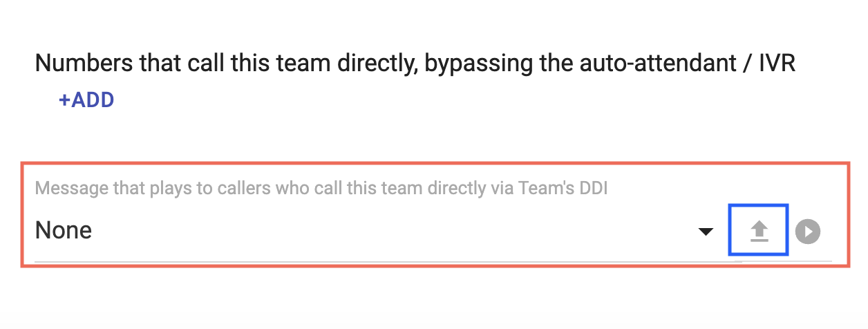
Task: Click the upward arrow upload icon
Action: [759, 231]
